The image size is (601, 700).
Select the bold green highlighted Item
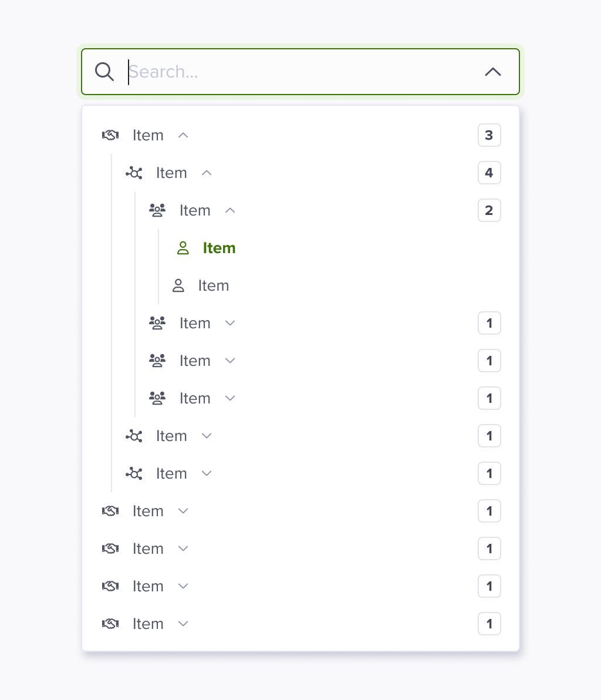point(219,248)
